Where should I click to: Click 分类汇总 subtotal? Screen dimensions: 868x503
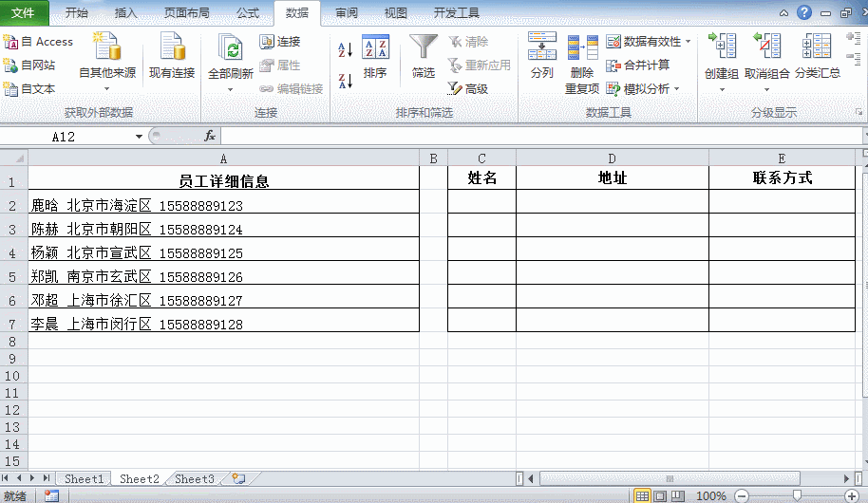pyautogui.click(x=817, y=55)
